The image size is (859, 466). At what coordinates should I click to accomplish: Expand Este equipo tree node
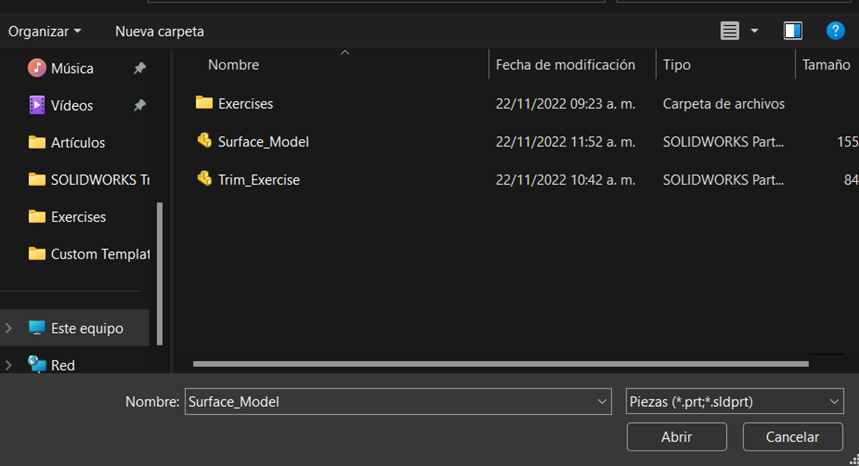(8, 328)
